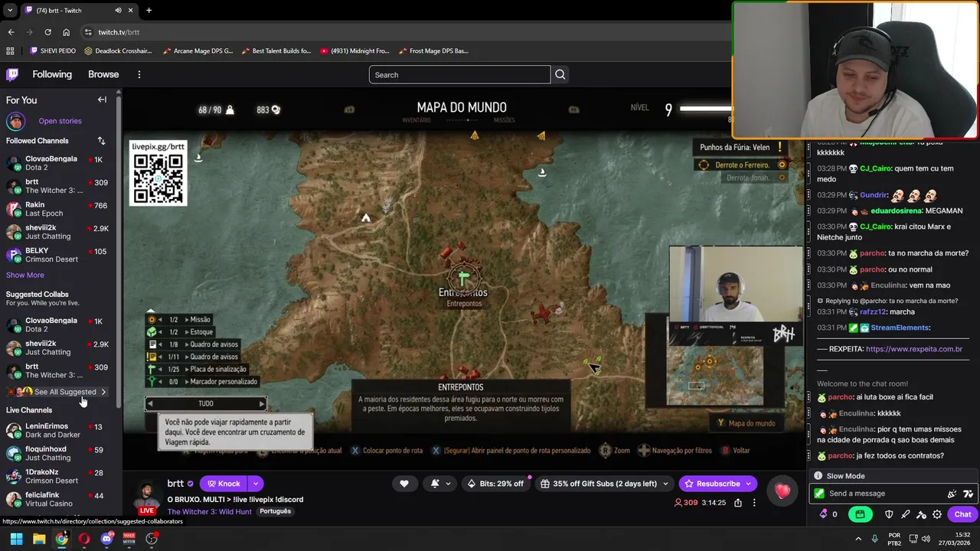Open Discord from the taskbar
The image size is (980, 551).
point(106,539)
